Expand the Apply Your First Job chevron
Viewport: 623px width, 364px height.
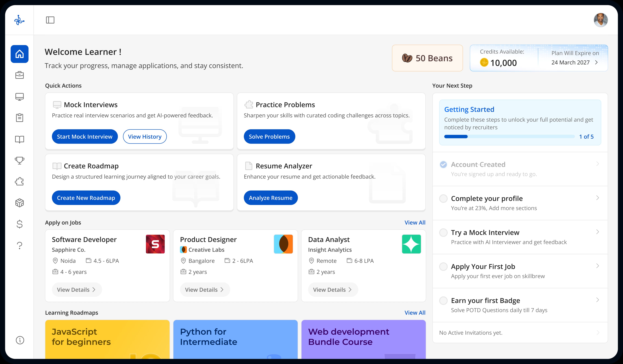click(x=598, y=266)
